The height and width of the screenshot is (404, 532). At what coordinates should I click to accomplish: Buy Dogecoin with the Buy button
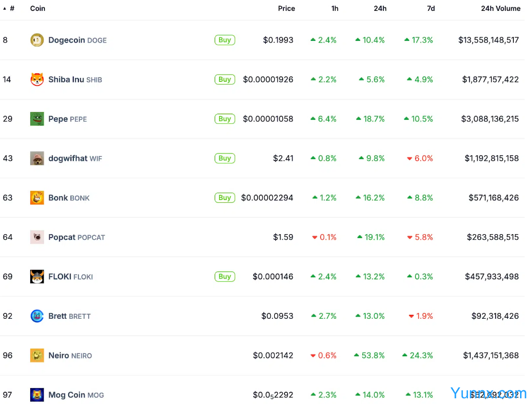point(225,40)
